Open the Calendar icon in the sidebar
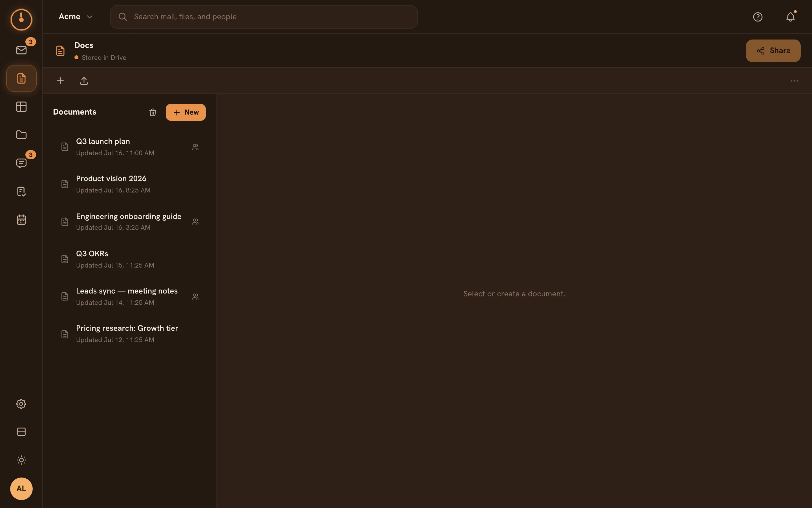The height and width of the screenshot is (508, 812). 21,220
